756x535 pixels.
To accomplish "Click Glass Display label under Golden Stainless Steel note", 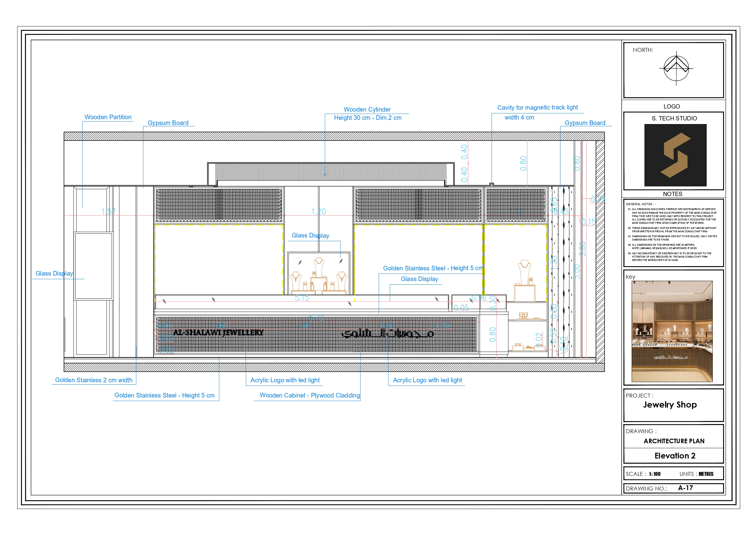I will pos(419,279).
